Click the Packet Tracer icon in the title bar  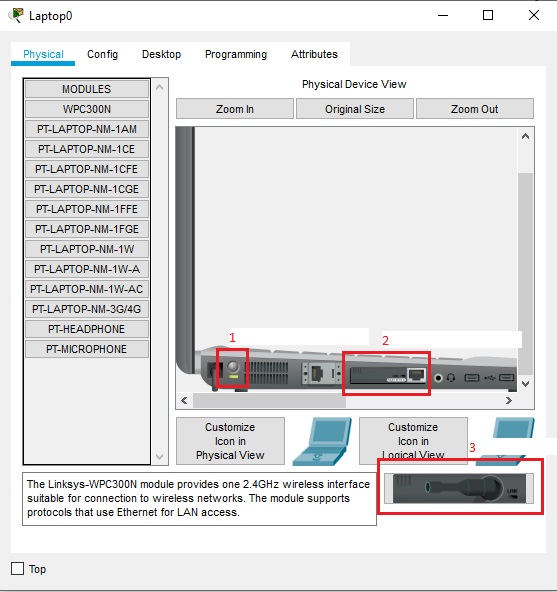(16, 15)
